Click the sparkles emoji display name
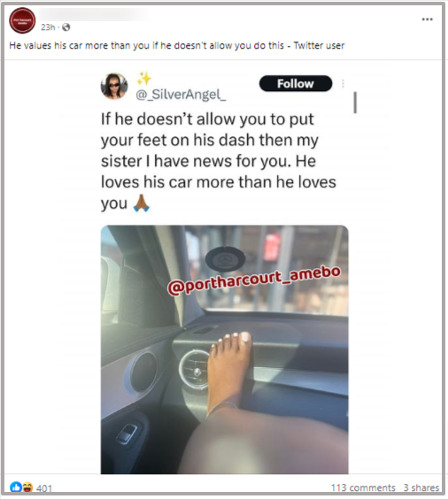Screen dimensions: 448x499 [144, 78]
